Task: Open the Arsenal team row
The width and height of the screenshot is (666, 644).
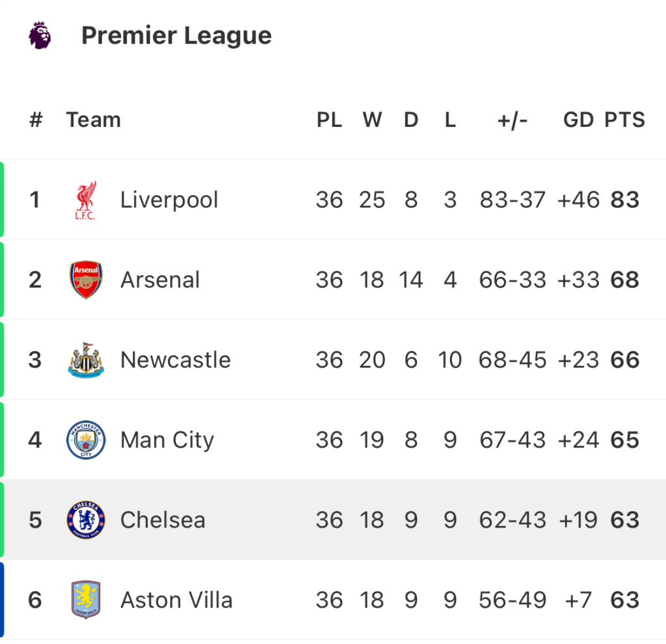Action: click(x=333, y=280)
